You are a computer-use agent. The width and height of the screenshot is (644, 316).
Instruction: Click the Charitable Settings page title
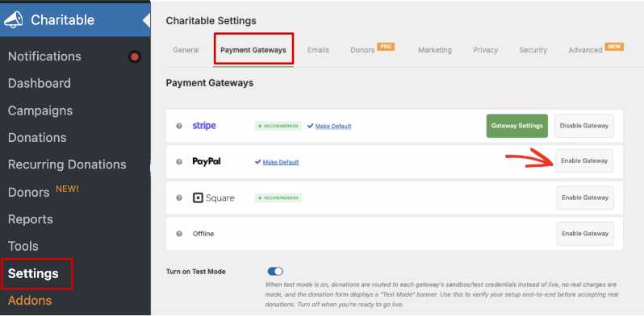211,20
